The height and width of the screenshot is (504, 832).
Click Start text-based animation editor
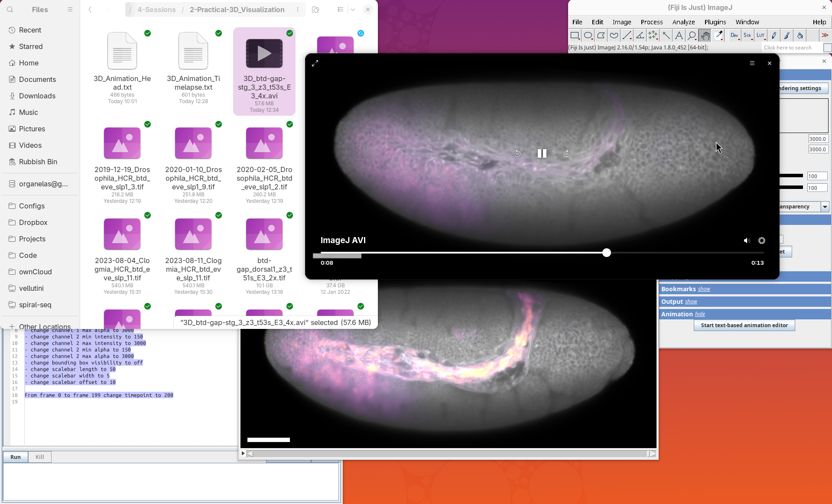point(744,325)
